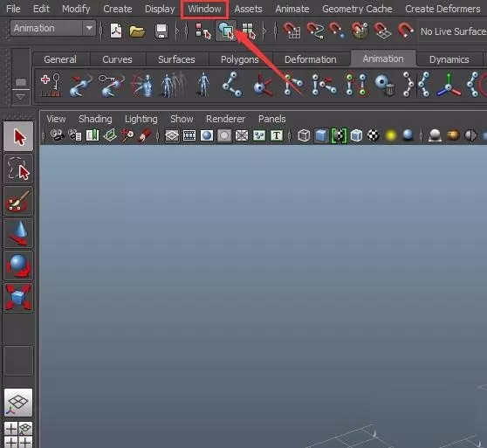Image resolution: width=487 pixels, height=448 pixels.
Task: Open the Geometry Cache menu
Action: (357, 9)
